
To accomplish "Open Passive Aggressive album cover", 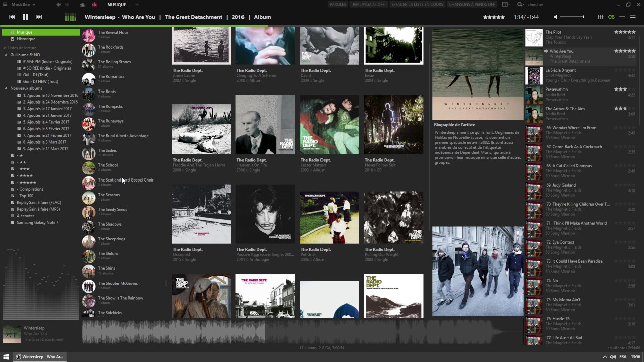I will point(265,214).
